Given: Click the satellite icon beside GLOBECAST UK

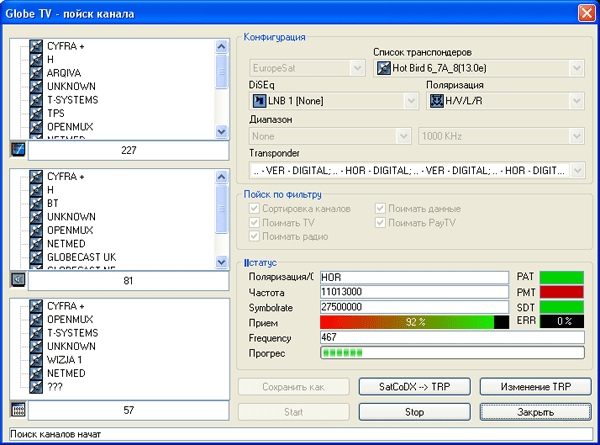Looking at the screenshot, I should tap(36, 257).
